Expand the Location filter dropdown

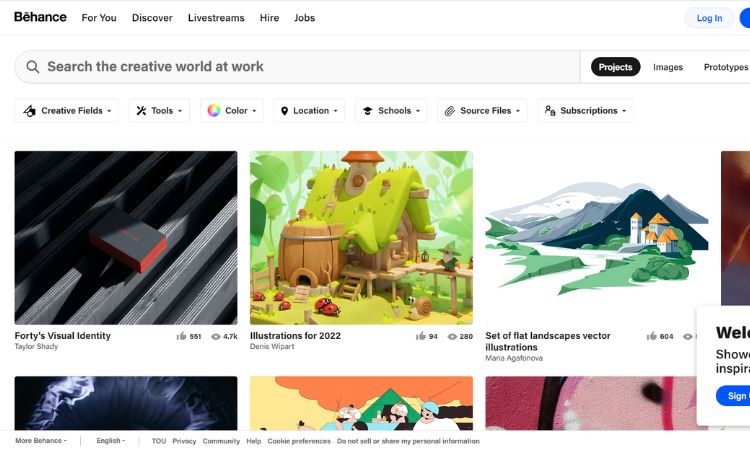[x=309, y=110]
